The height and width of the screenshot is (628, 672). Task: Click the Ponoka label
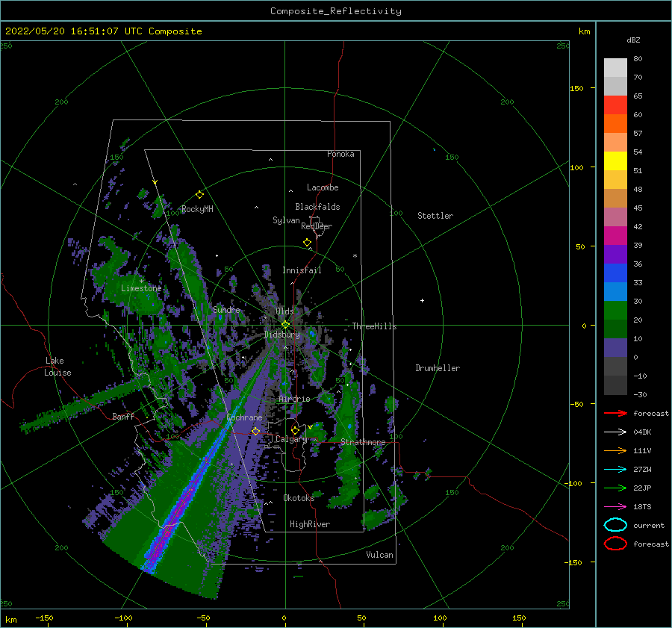point(340,154)
